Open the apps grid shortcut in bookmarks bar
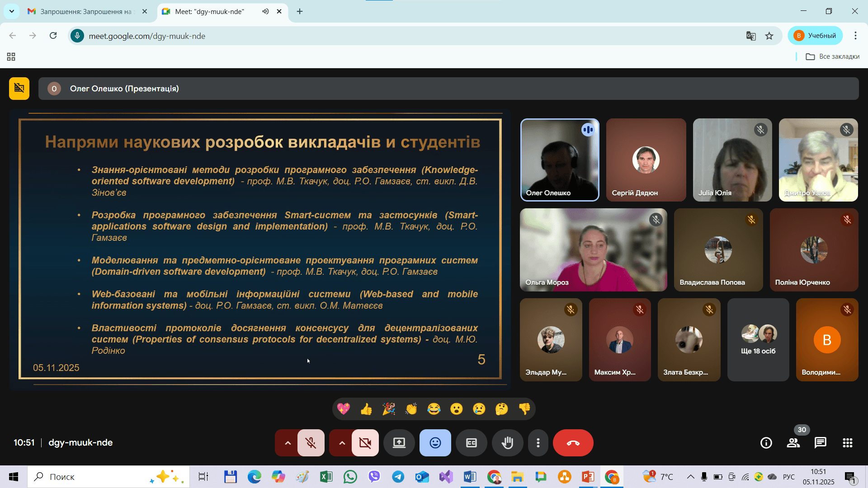Viewport: 868px width, 488px height. tap(11, 56)
